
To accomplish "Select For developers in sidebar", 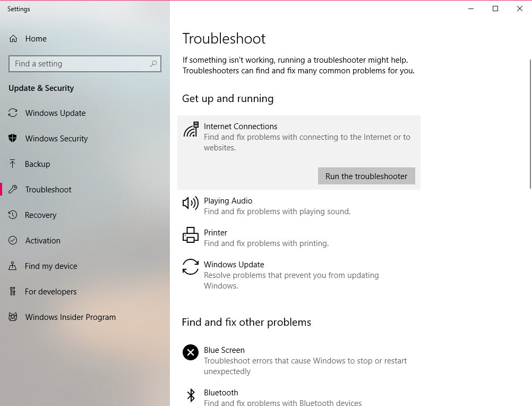I will [x=85, y=291].
